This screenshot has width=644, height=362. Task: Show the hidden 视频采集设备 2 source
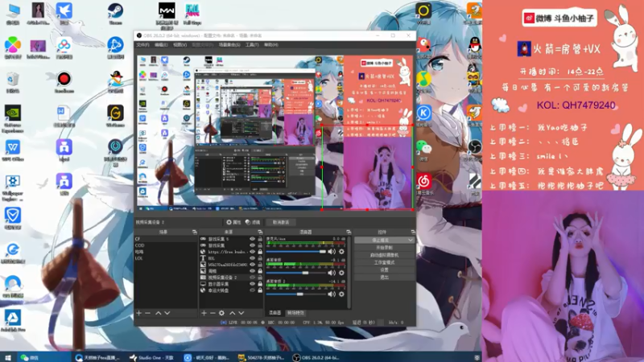pos(253,278)
